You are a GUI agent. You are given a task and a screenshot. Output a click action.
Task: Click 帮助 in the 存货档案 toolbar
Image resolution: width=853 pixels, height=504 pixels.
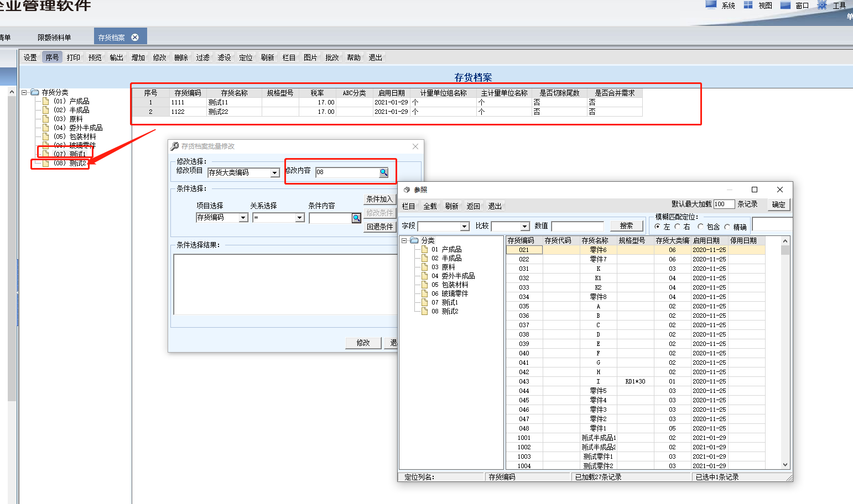354,57
